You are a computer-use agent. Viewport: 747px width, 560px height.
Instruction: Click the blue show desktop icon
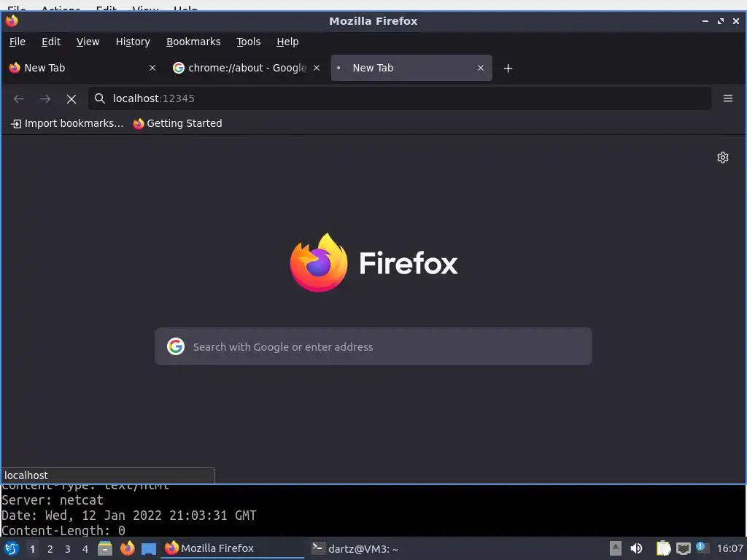coord(149,548)
